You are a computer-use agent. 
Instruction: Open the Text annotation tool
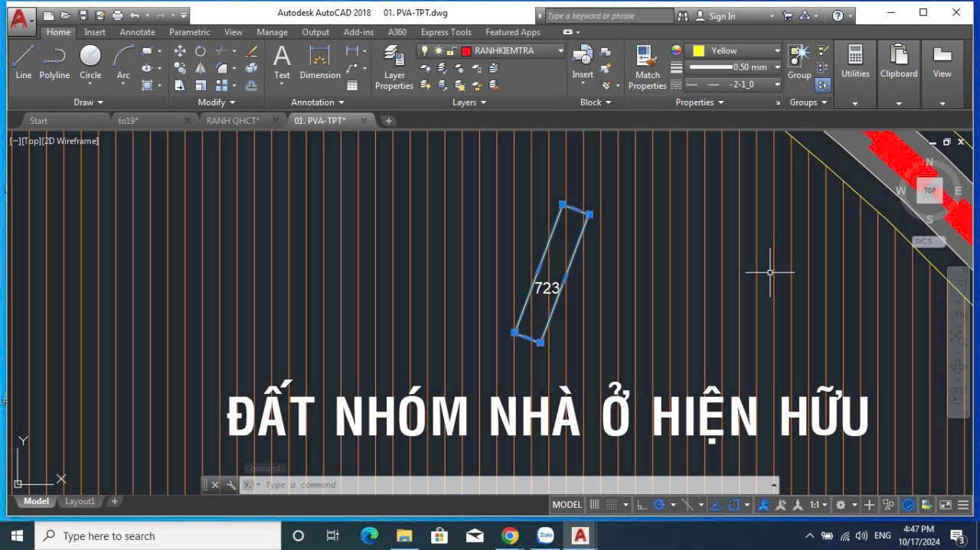[282, 61]
